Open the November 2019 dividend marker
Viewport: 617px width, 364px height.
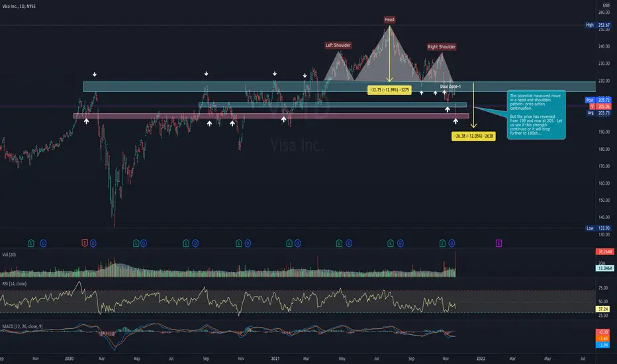click(x=43, y=243)
